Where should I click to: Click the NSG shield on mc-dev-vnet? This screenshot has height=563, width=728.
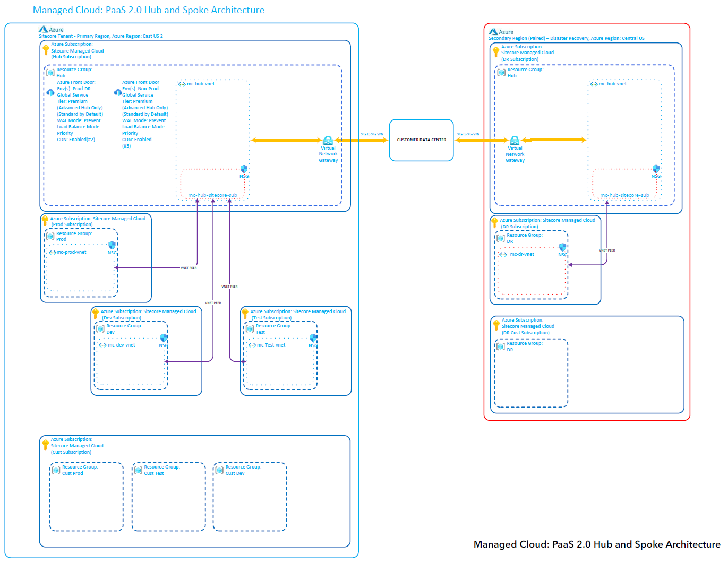coord(164,338)
